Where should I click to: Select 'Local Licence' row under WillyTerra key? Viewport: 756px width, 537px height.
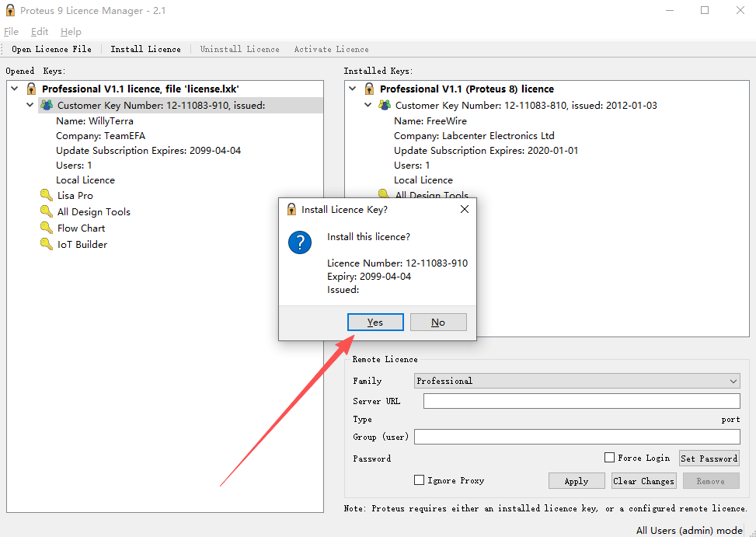(x=85, y=180)
